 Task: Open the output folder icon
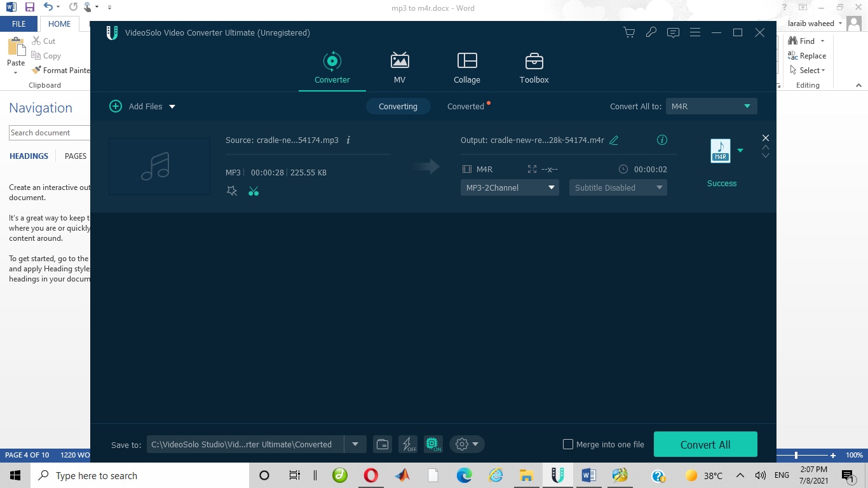pyautogui.click(x=383, y=444)
